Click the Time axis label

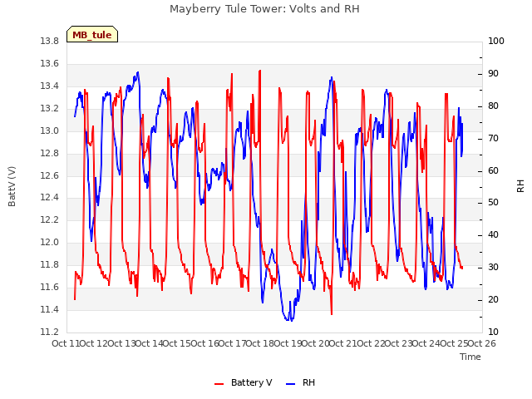(470, 357)
